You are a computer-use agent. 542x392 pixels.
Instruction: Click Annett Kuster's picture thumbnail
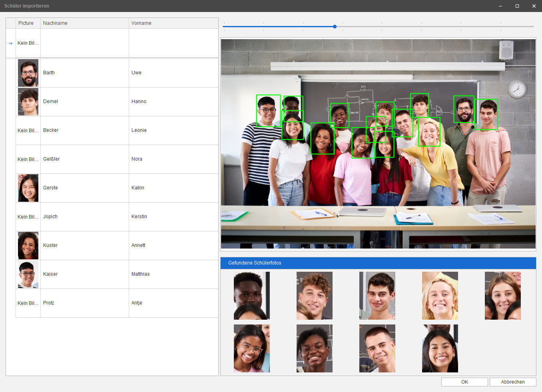(x=28, y=245)
